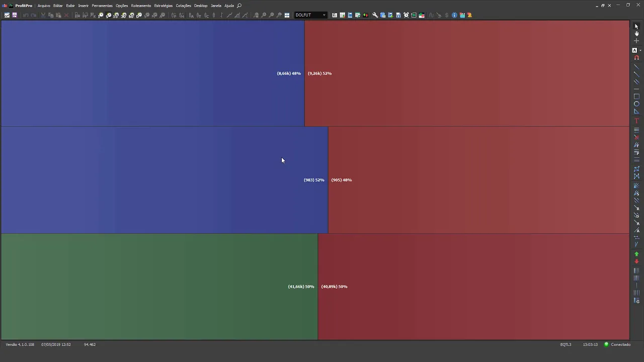Viewport: 644px width, 362px height.
Task: Select the 1-minute timeframe icon
Action: 101,15
